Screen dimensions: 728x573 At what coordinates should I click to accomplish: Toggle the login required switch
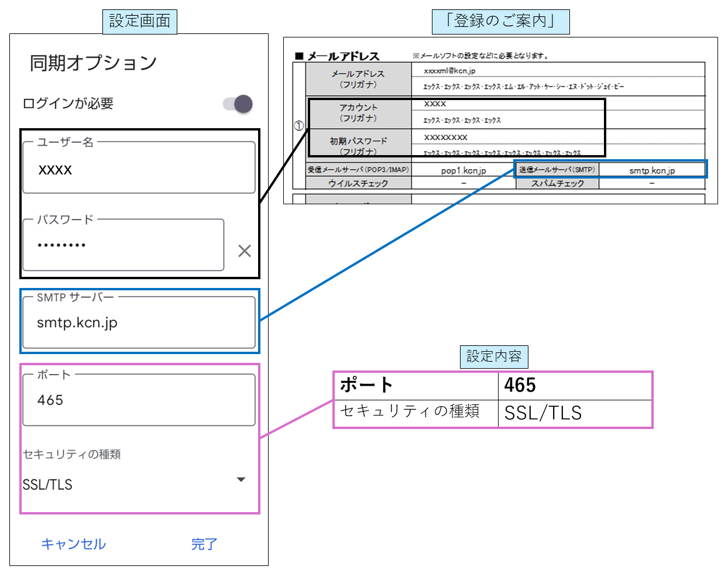coord(238,104)
